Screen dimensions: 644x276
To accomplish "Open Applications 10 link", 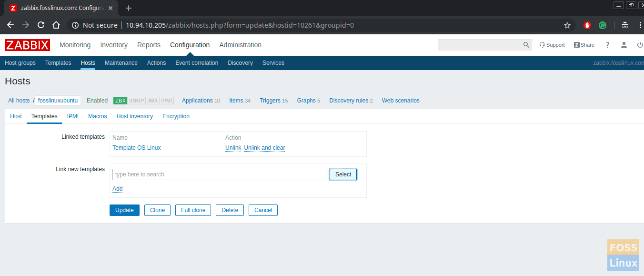I will point(201,101).
